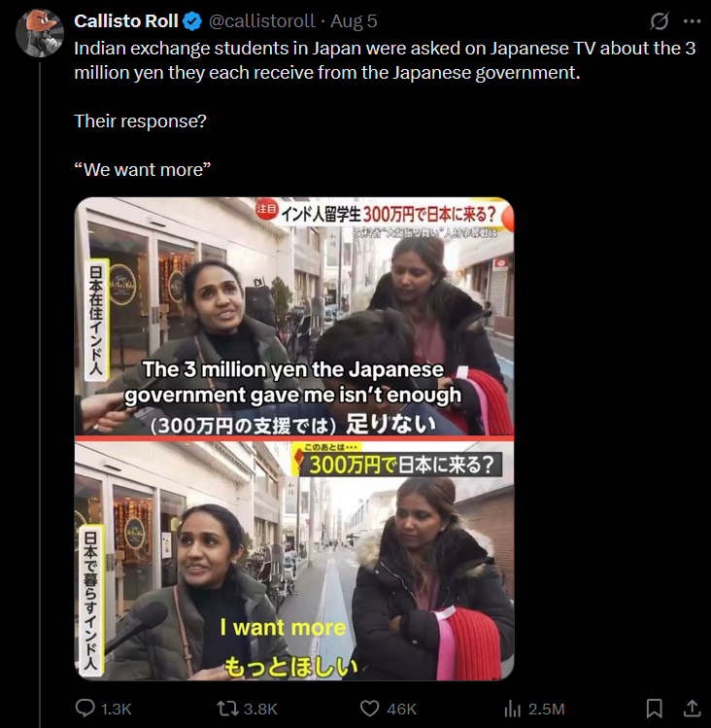The width and height of the screenshot is (711, 728).
Task: Click the "We want more" quote line
Action: [143, 169]
